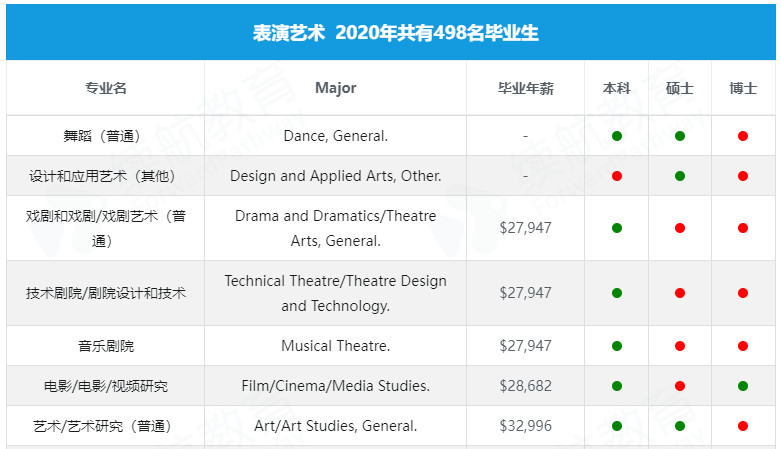
Task: Click the green 硕士 dot for Art/Art Studies
Action: (680, 426)
